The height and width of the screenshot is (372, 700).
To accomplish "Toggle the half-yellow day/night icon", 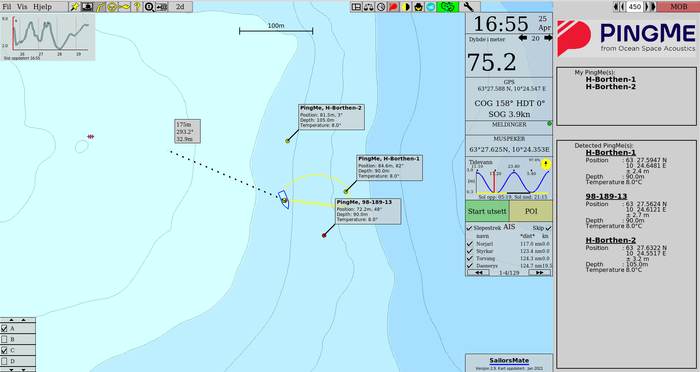I will click(406, 7).
